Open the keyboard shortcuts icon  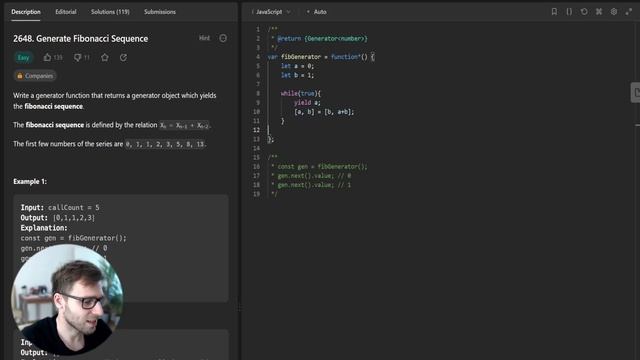coord(599,12)
